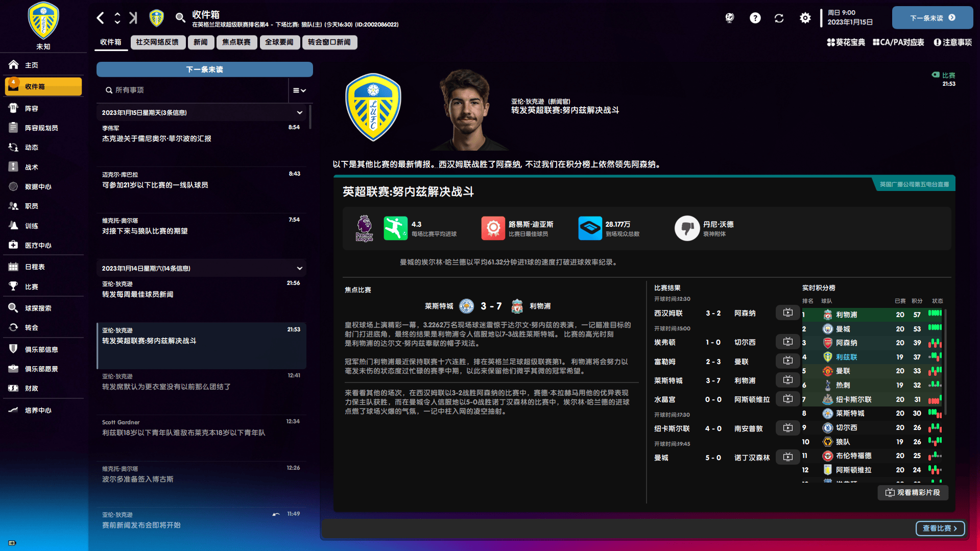The image size is (980, 551).
Task: Open message 转发席默认为更衣室没有以前那么团结了
Action: click(202, 391)
